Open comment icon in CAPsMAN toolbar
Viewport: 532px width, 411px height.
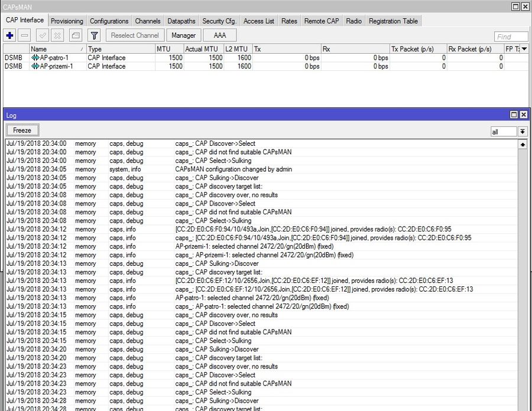76,35
